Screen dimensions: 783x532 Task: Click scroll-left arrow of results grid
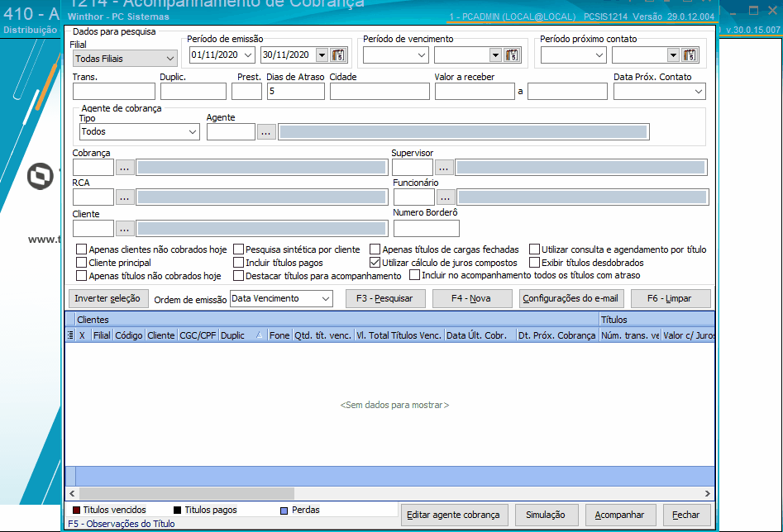coord(73,493)
